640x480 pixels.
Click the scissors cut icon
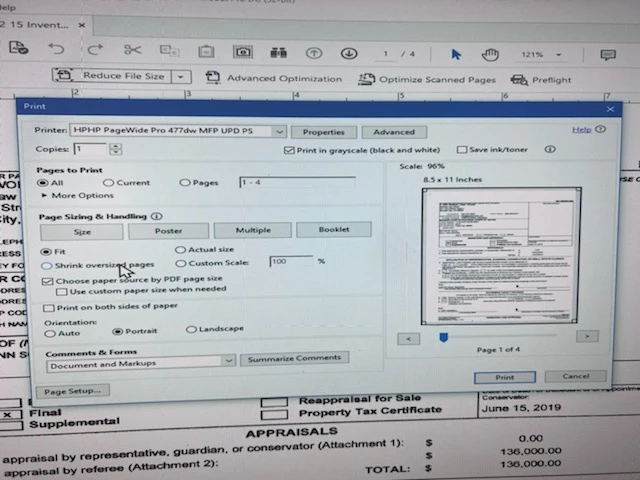[132, 50]
